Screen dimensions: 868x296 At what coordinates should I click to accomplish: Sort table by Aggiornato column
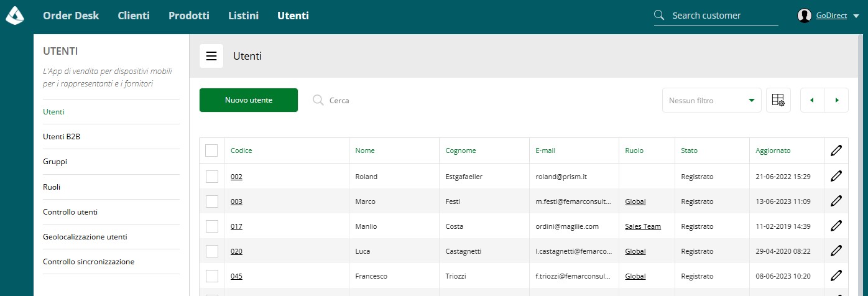point(773,150)
